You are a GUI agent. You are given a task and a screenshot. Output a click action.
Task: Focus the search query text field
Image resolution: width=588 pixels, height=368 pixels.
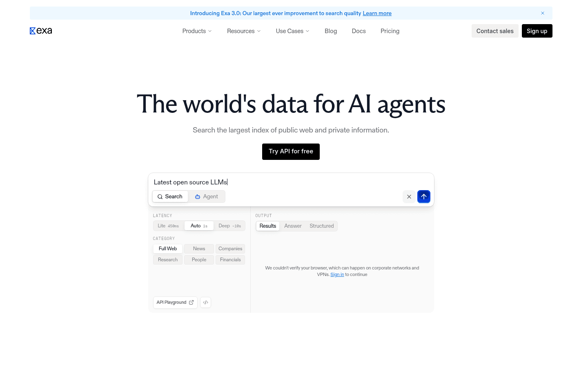click(x=291, y=182)
